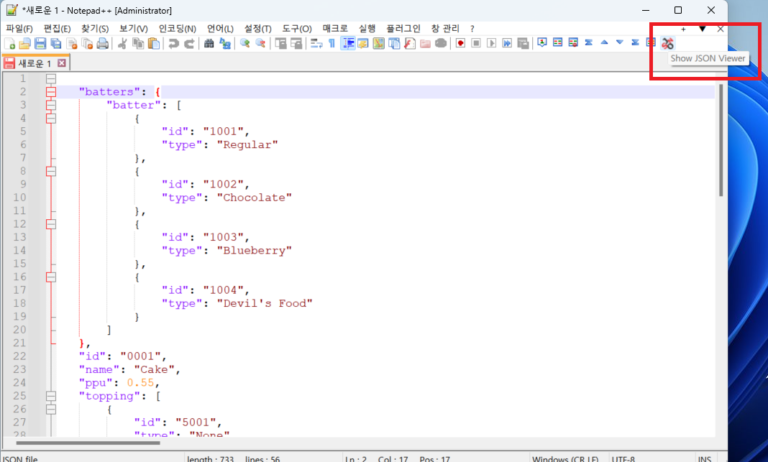This screenshot has height=462, width=768.
Task: Zoom in using the toolbar magnifier icon
Action: (x=245, y=44)
